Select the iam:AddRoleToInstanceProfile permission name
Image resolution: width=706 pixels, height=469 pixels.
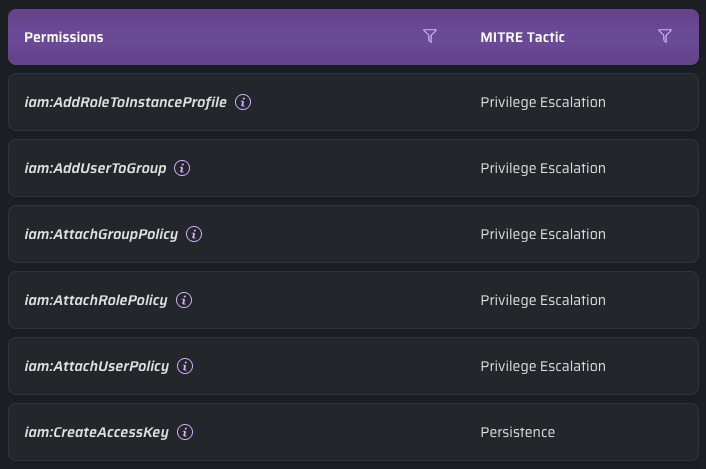[x=126, y=102]
